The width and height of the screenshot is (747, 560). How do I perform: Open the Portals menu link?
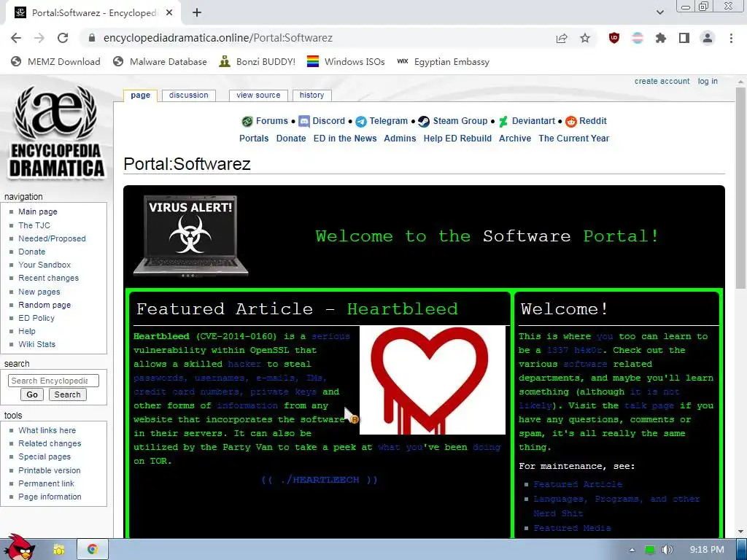tap(254, 139)
